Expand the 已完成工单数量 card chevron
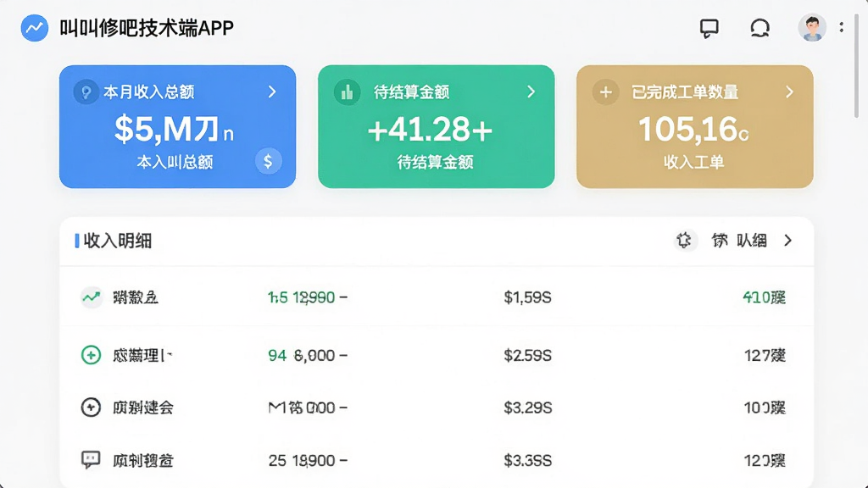 click(789, 91)
